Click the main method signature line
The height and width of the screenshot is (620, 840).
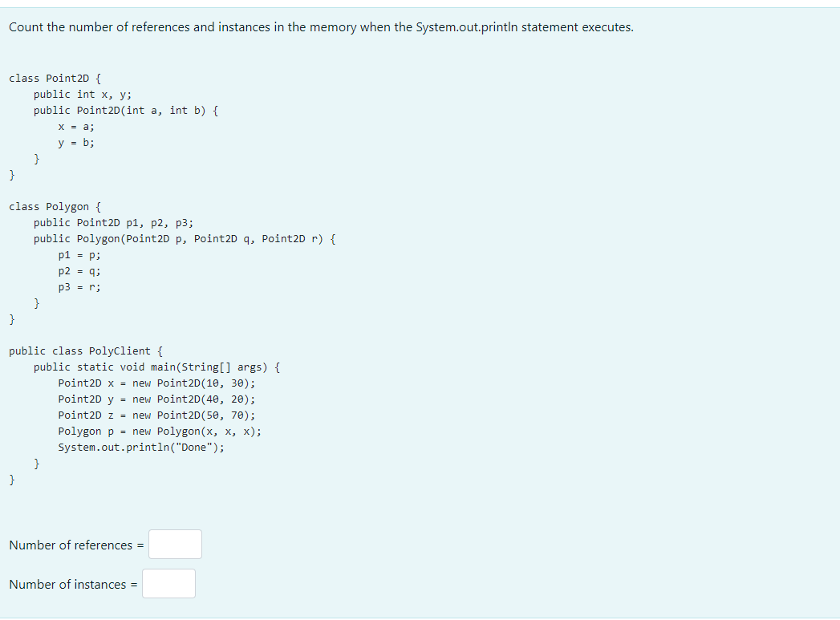click(x=156, y=367)
